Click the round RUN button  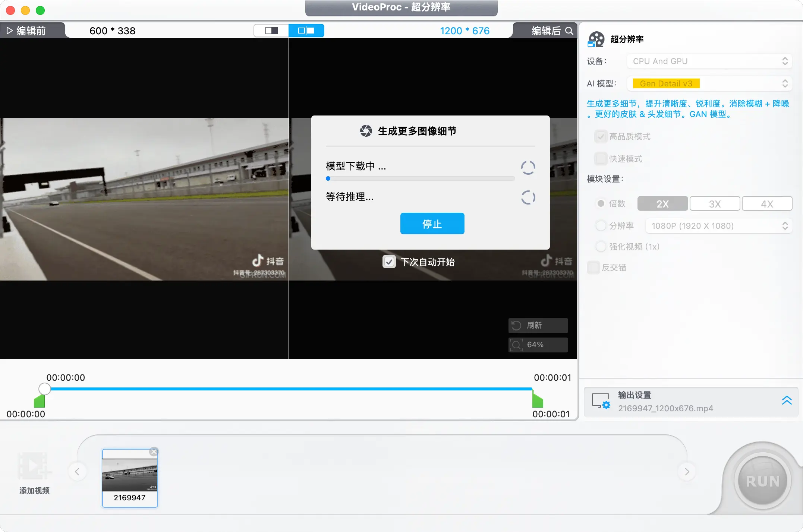(762, 481)
